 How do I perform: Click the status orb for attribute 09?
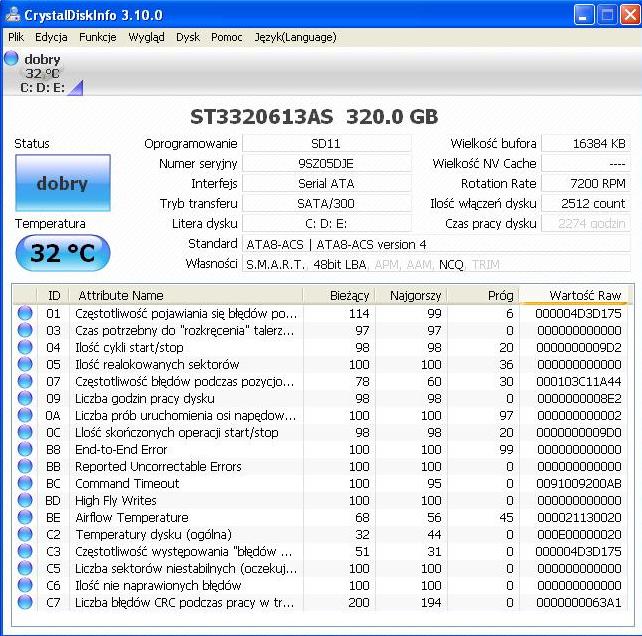pyautogui.click(x=25, y=398)
